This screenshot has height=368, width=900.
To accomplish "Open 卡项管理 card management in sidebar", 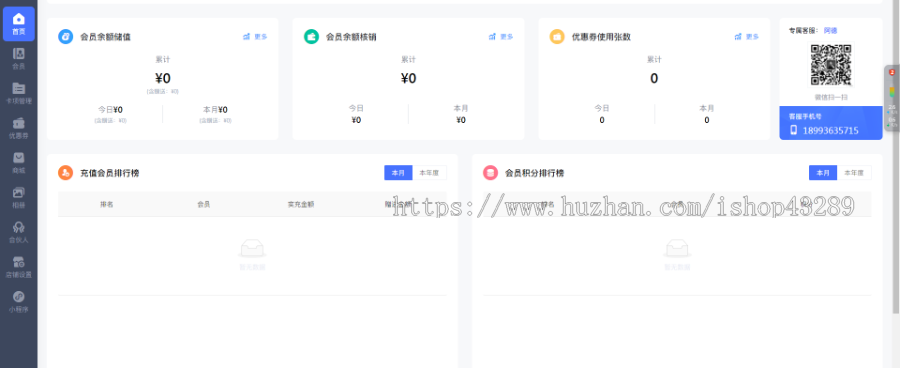I will pyautogui.click(x=18, y=94).
